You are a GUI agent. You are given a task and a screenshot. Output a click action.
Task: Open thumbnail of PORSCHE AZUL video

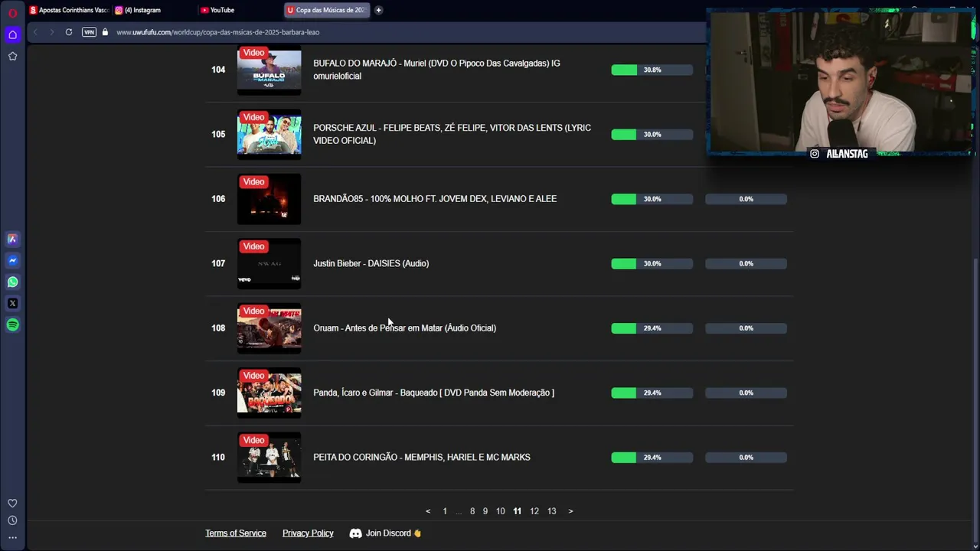click(x=269, y=134)
